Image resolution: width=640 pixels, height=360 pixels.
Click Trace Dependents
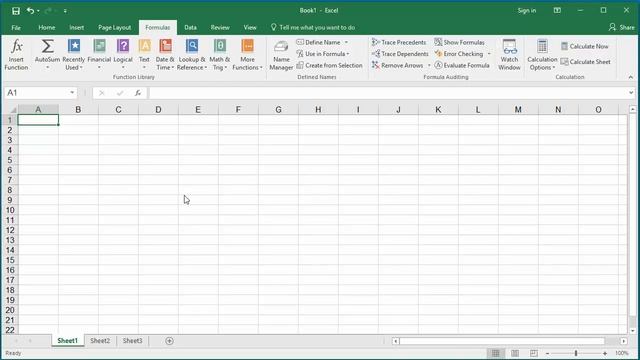400,54
